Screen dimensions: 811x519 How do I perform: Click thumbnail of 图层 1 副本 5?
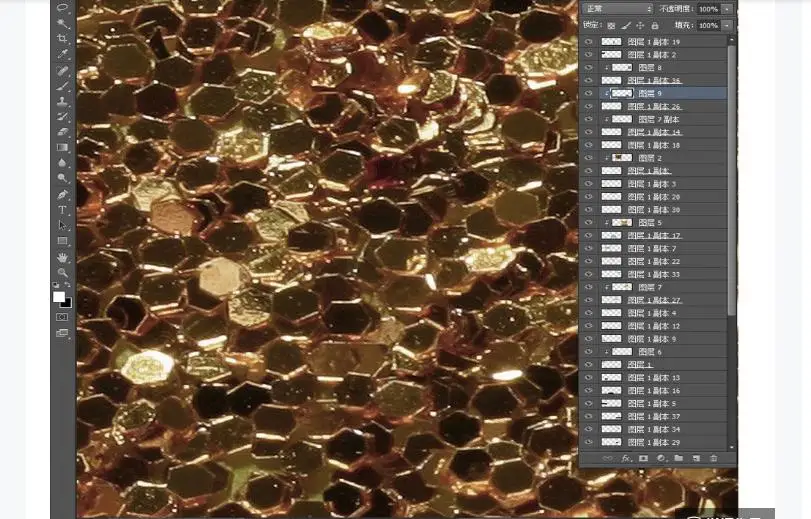click(611, 404)
